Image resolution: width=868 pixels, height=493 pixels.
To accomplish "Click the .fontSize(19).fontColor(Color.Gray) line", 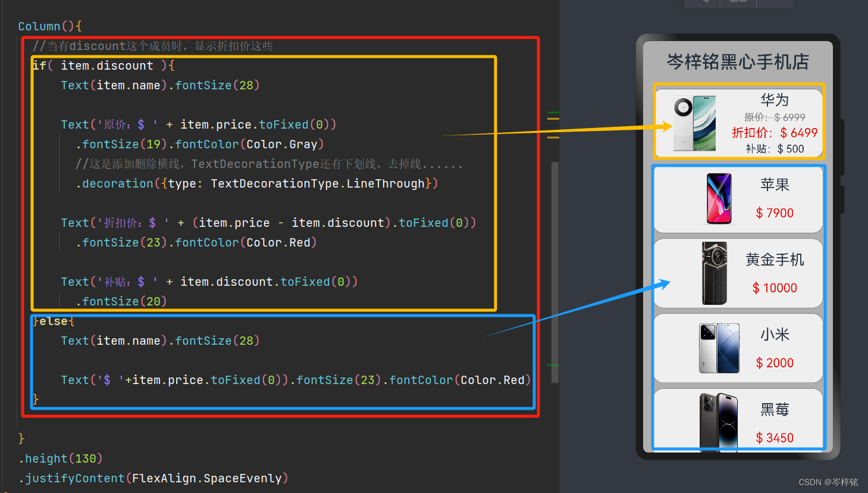I will point(199,144).
